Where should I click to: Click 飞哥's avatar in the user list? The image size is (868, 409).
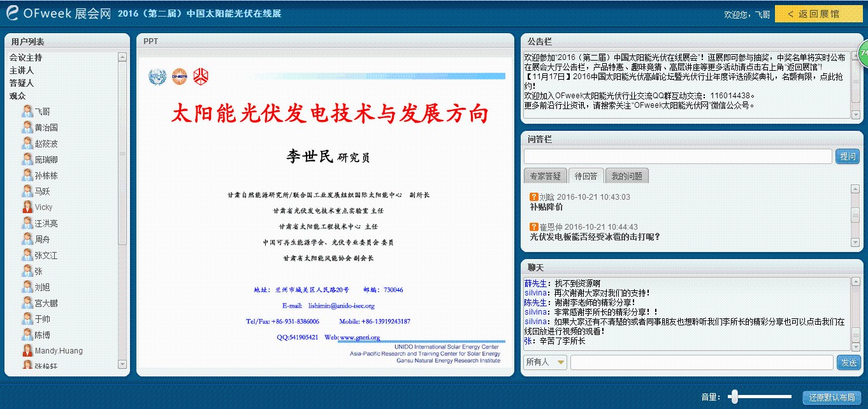27,111
